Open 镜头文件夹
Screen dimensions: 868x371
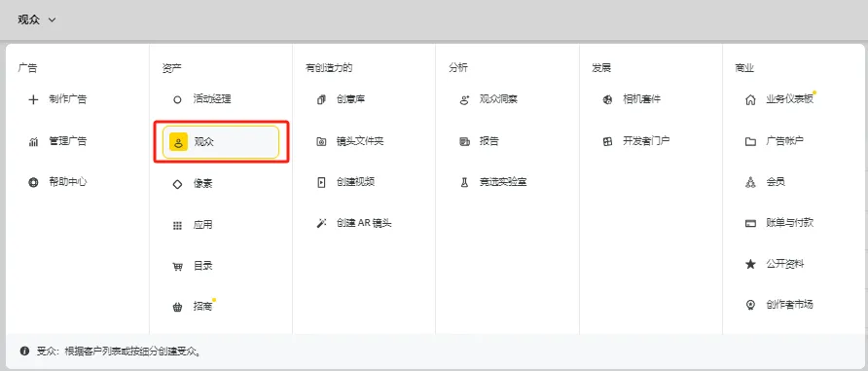pyautogui.click(x=360, y=141)
